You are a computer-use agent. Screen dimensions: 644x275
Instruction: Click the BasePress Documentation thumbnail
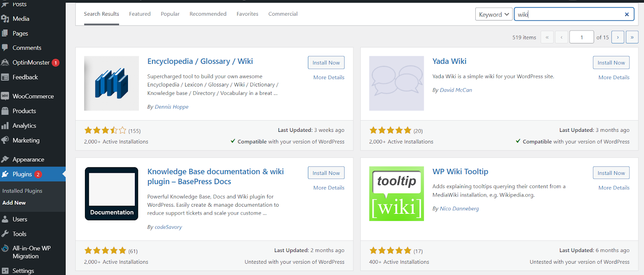click(111, 194)
